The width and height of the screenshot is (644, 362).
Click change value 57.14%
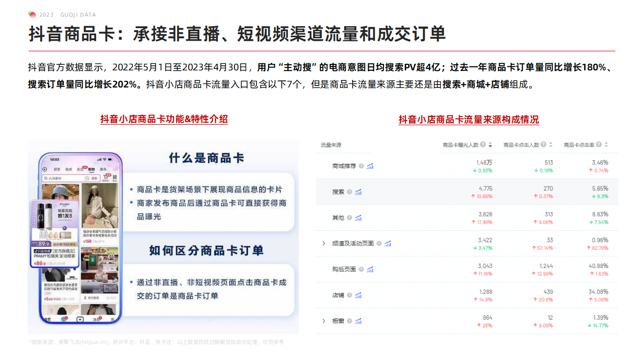click(x=545, y=248)
